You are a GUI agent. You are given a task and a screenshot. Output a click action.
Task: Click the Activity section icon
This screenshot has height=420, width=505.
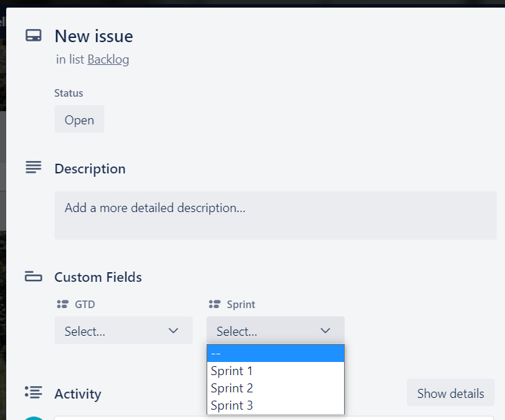pyautogui.click(x=33, y=392)
